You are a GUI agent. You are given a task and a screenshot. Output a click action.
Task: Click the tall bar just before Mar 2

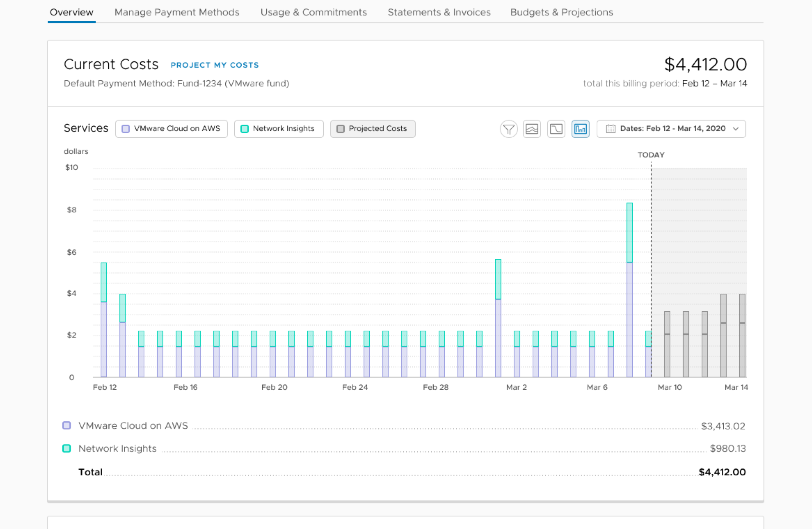point(498,318)
